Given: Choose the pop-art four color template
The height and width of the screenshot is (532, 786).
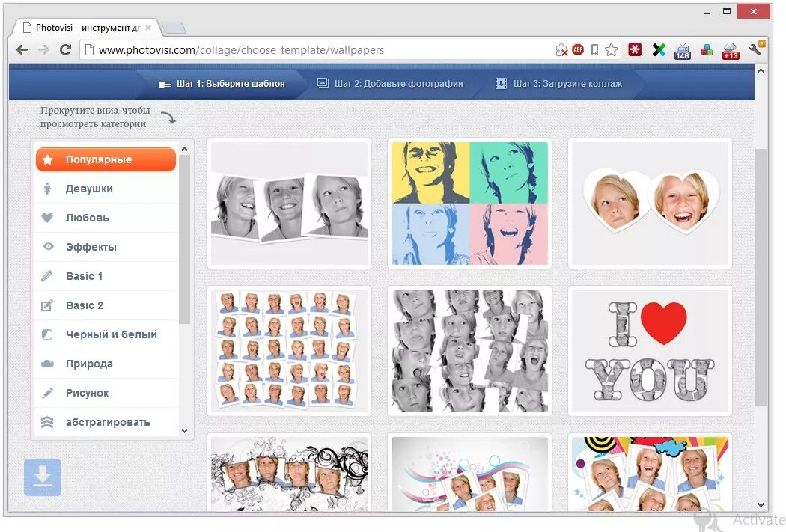Looking at the screenshot, I should (x=469, y=204).
